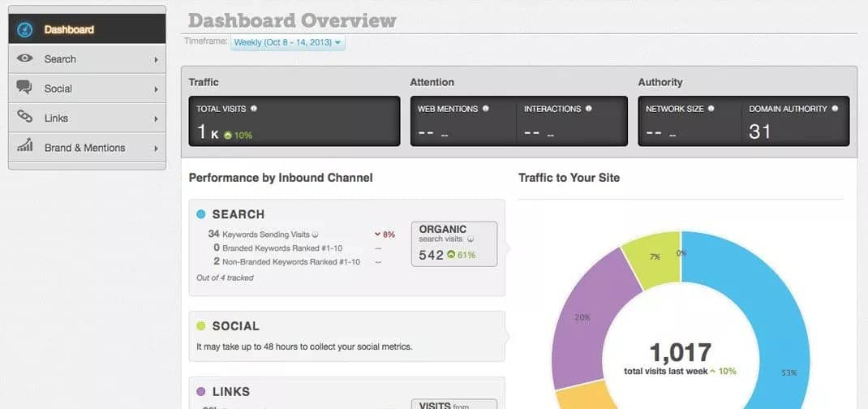This screenshot has height=409, width=868.
Task: Click info icon next to Total Visits
Action: coord(254,109)
